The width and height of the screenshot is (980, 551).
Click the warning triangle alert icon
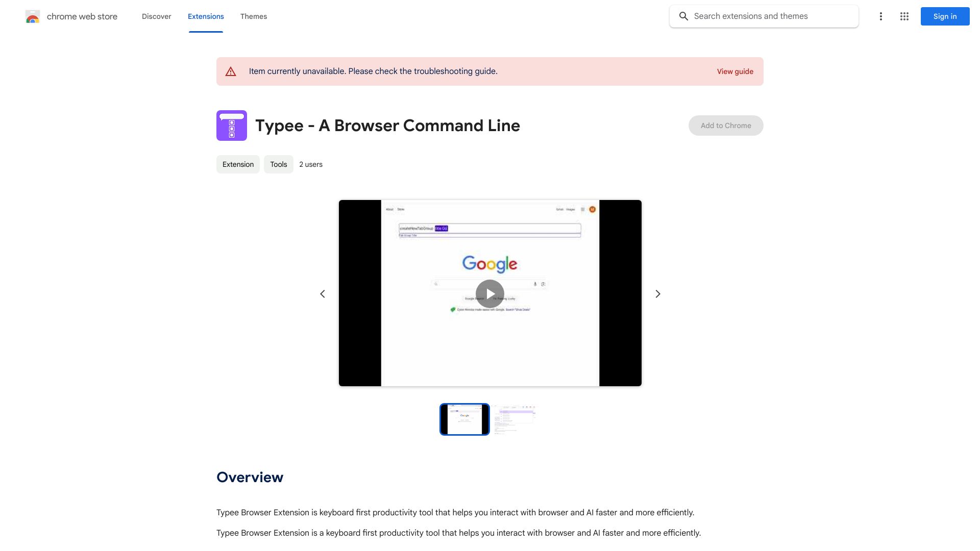click(231, 70)
